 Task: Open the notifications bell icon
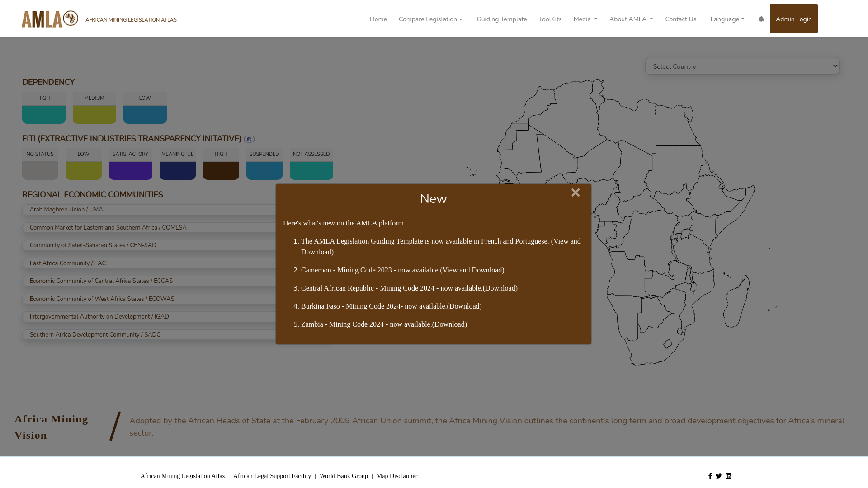pos(761,19)
